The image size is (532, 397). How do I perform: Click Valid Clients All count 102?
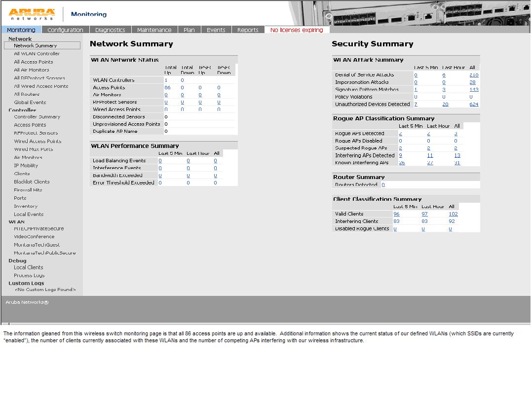pyautogui.click(x=453, y=214)
